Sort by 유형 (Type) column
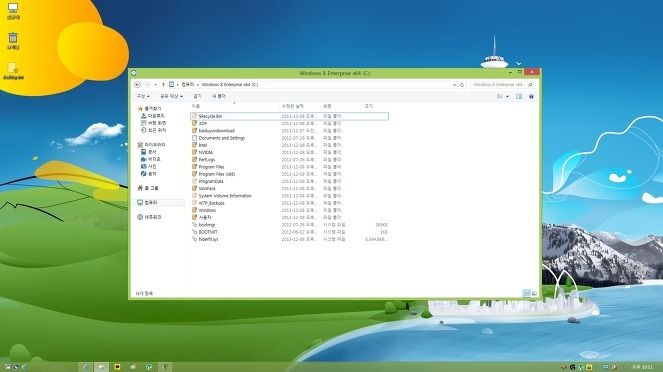663x372 pixels. (327, 106)
